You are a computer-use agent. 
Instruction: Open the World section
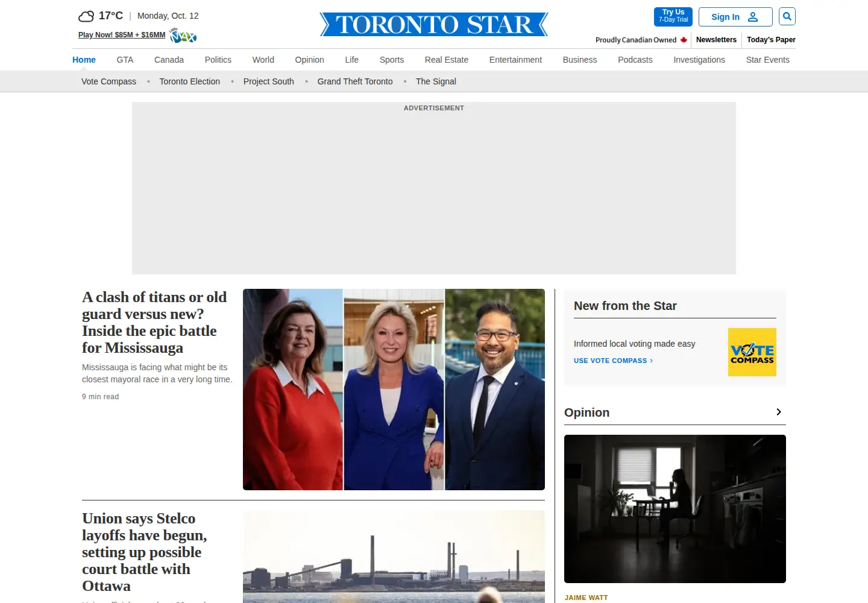(263, 60)
